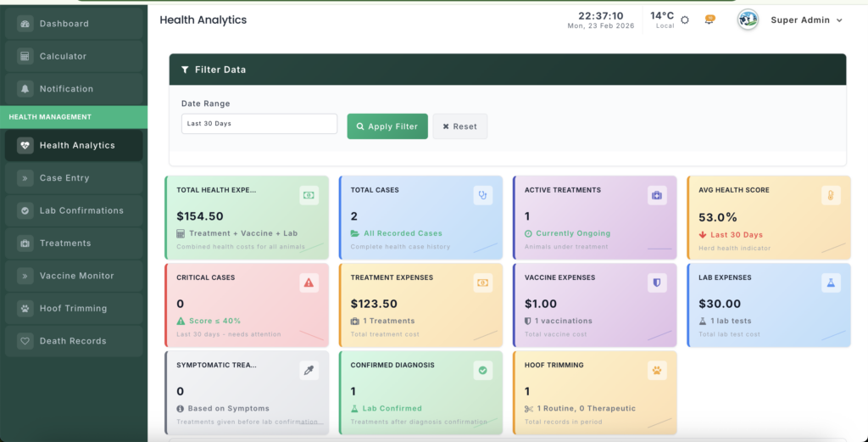Expand the Vaccine Monitor sidebar item
The width and height of the screenshot is (868, 442).
pyautogui.click(x=74, y=276)
